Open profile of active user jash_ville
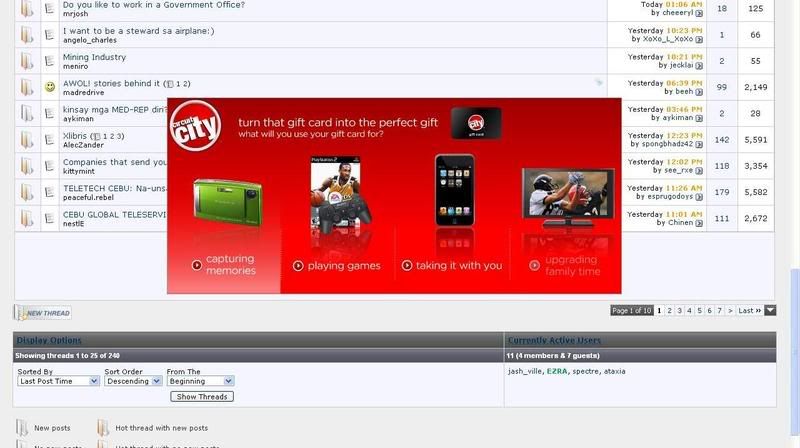Image resolution: width=800 pixels, height=448 pixels. coord(525,371)
